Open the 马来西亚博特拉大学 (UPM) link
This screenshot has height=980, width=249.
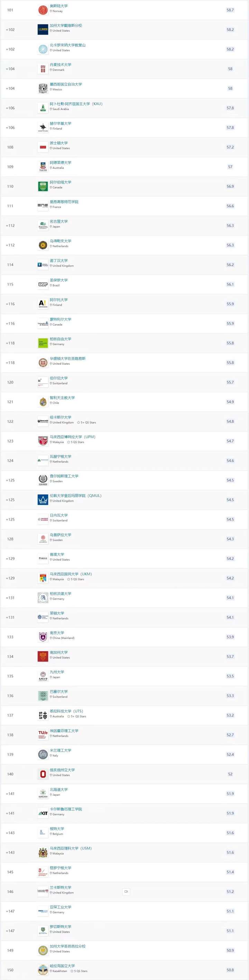point(72,437)
